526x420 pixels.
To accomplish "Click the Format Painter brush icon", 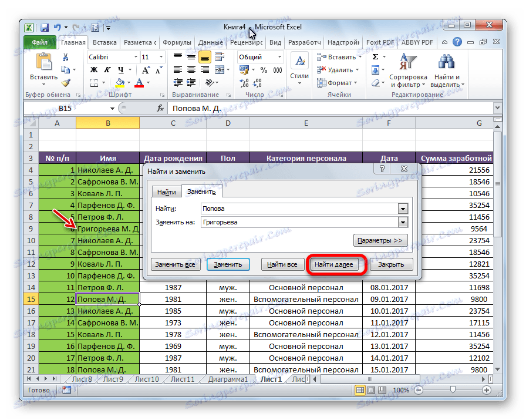I will [65, 83].
